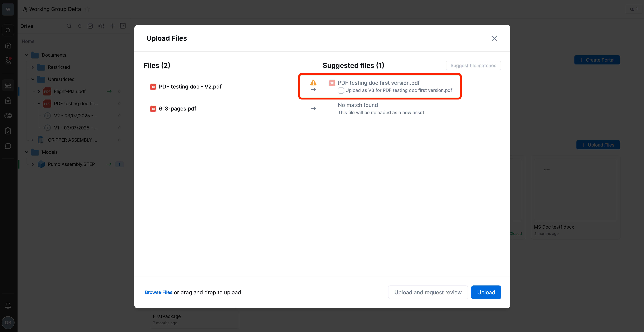This screenshot has width=644, height=332.
Task: Expand Pump Assembly.STEP tree item
Action: (x=33, y=164)
